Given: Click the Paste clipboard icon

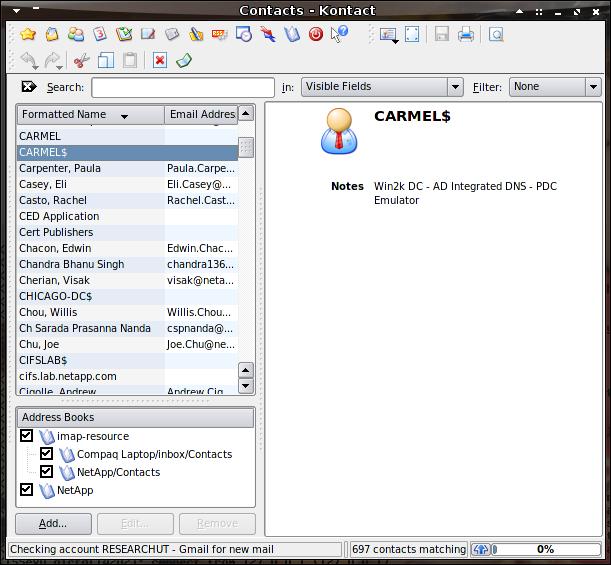Looking at the screenshot, I should coord(130,61).
